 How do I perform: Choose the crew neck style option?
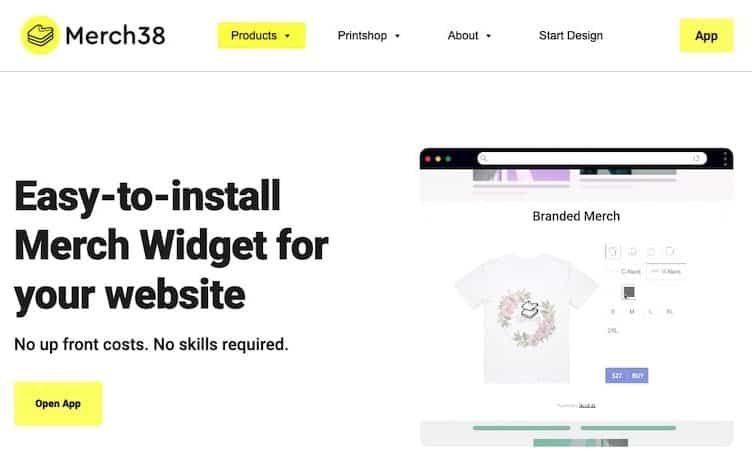[x=630, y=272]
